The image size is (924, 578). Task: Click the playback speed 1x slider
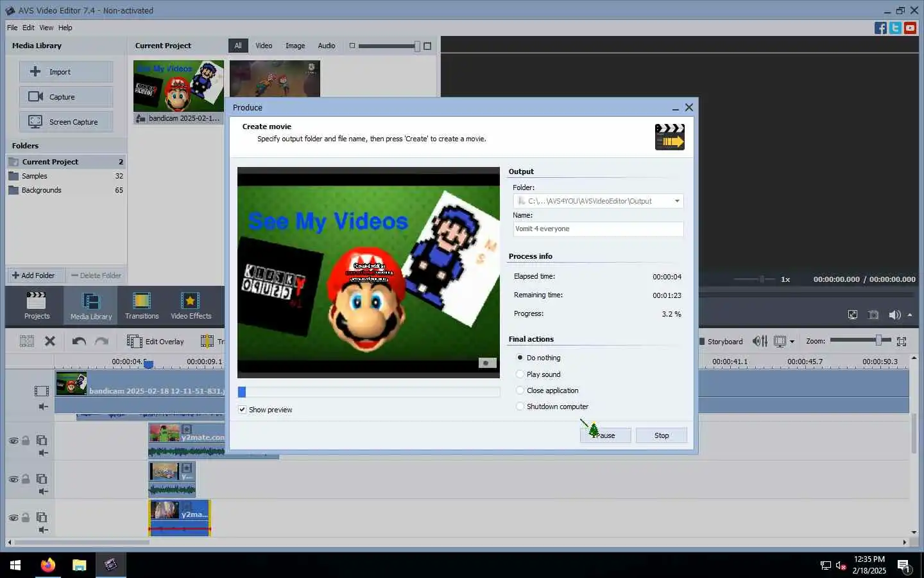tap(756, 279)
